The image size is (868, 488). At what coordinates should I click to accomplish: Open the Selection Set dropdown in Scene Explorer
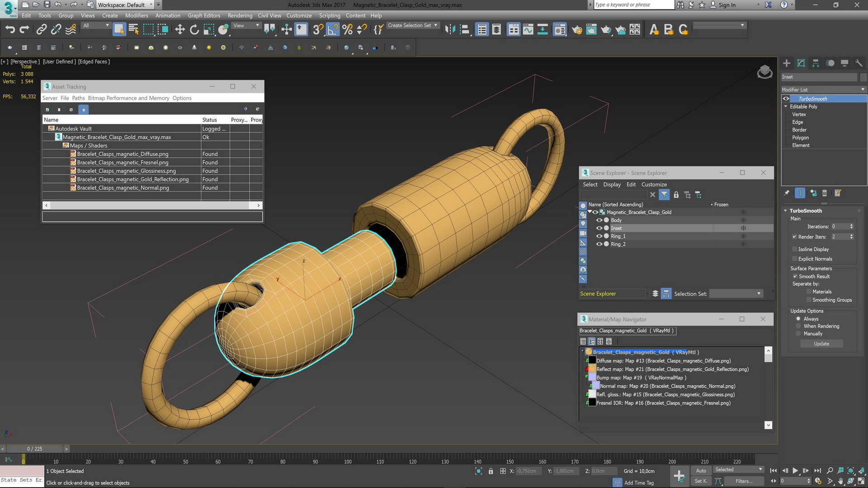[736, 294]
